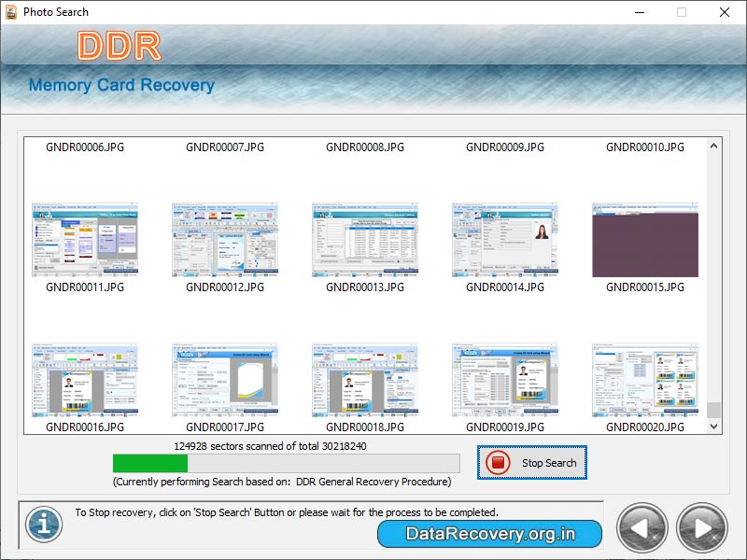Click the Stop Search button
This screenshot has width=747, height=560.
540,463
